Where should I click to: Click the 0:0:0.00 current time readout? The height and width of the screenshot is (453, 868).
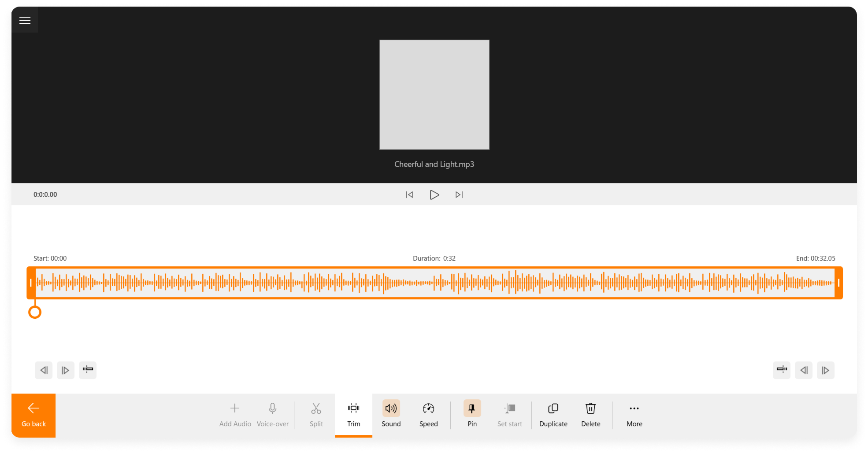pos(45,195)
